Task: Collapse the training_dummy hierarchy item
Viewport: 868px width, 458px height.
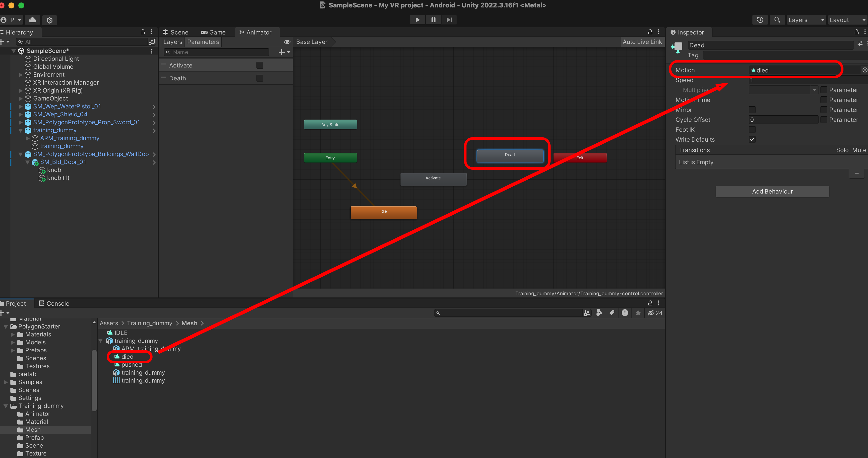Action: tap(21, 131)
